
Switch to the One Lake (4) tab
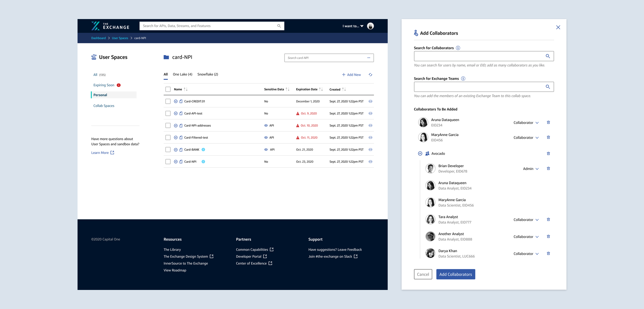pyautogui.click(x=182, y=74)
